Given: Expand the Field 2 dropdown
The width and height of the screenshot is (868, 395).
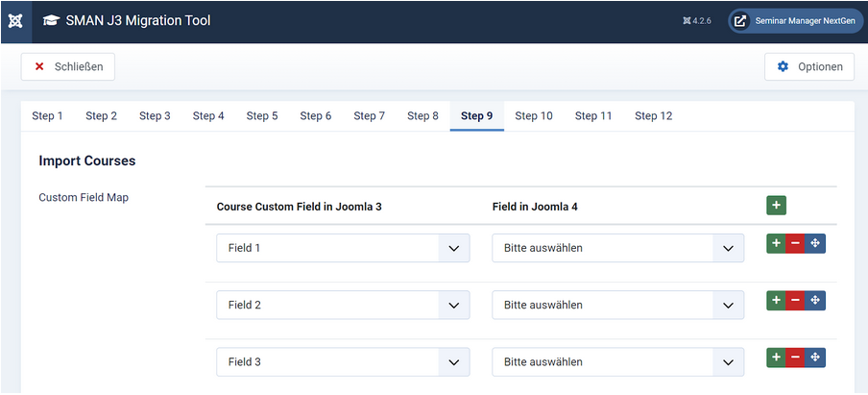Looking at the screenshot, I should [343, 305].
